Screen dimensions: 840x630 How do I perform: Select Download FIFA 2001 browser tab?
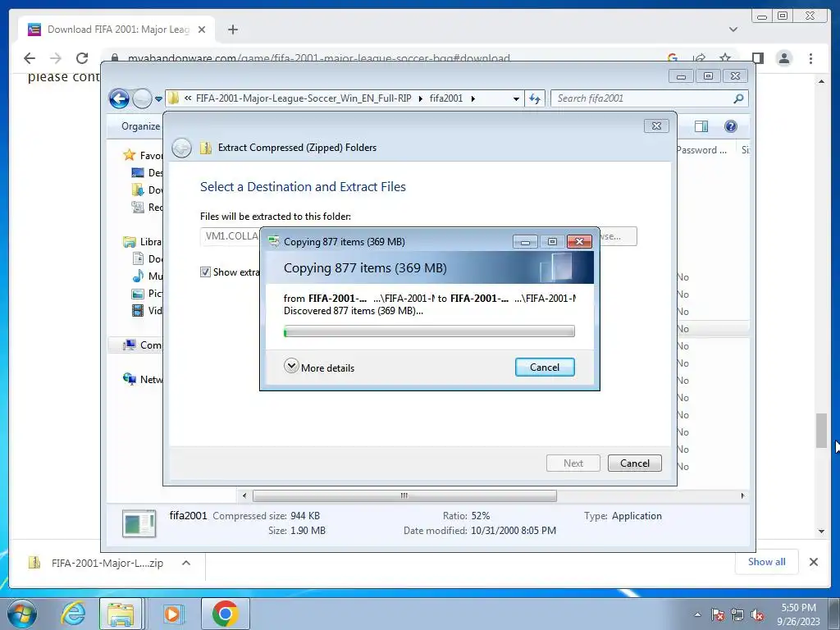coord(116,30)
